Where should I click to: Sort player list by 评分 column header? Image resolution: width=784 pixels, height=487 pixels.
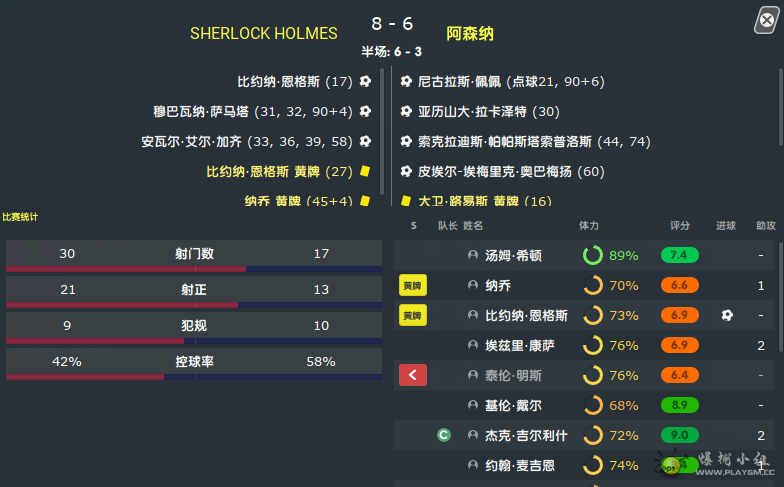pyautogui.click(x=680, y=226)
